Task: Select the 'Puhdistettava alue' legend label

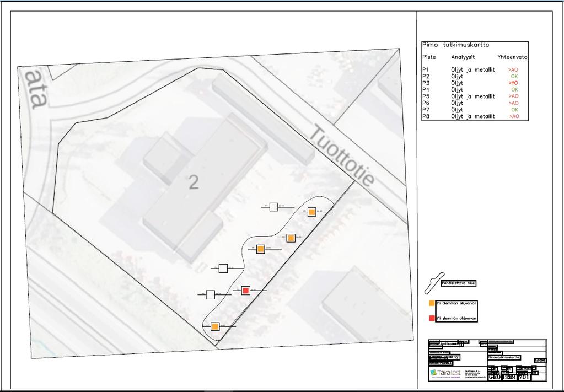Action: 458,283
